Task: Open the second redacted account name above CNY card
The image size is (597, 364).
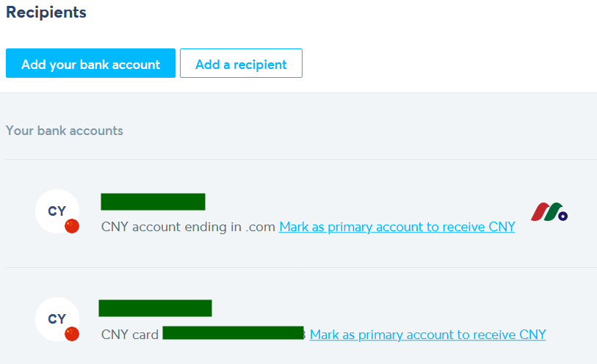Action: pos(156,308)
